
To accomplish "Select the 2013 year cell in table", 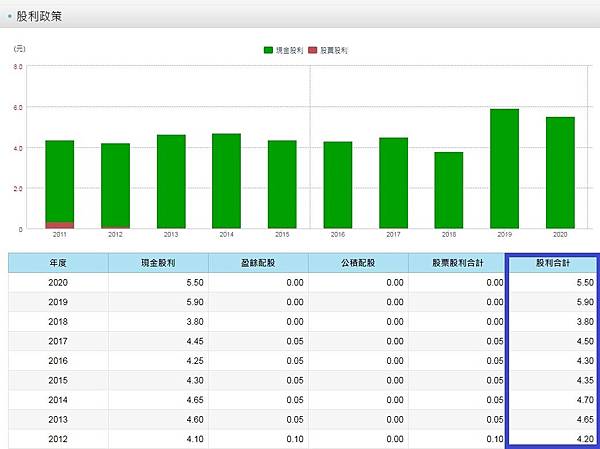I will click(x=58, y=419).
